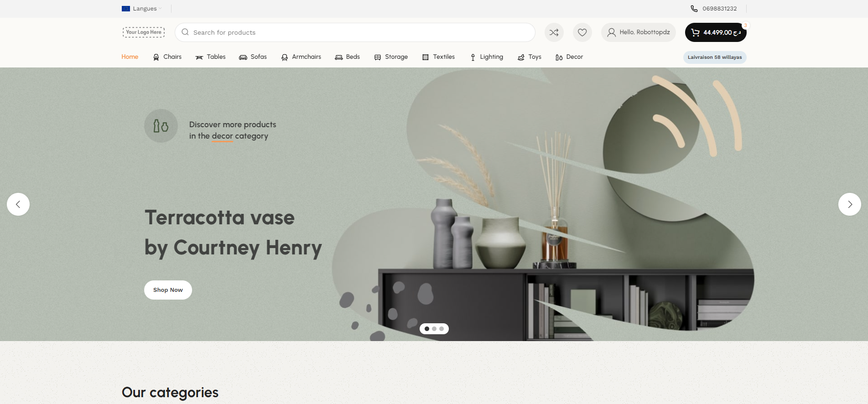Click the decor vase icon in banner
This screenshot has height=404, width=868.
click(161, 126)
